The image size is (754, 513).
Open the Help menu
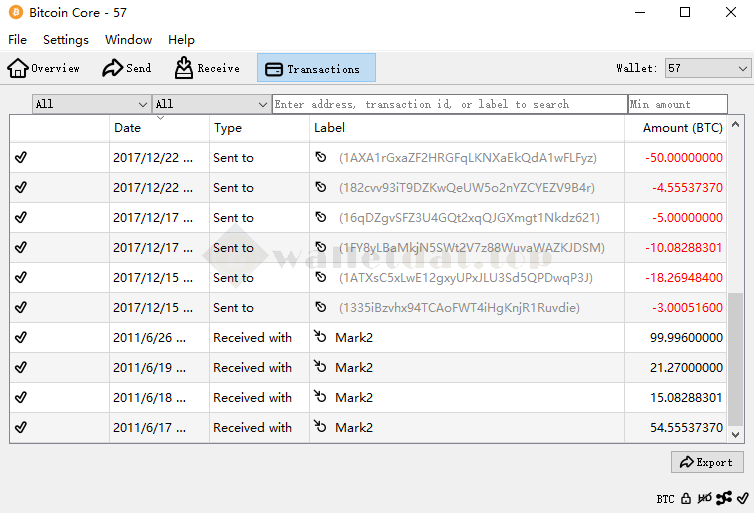pyautogui.click(x=181, y=40)
